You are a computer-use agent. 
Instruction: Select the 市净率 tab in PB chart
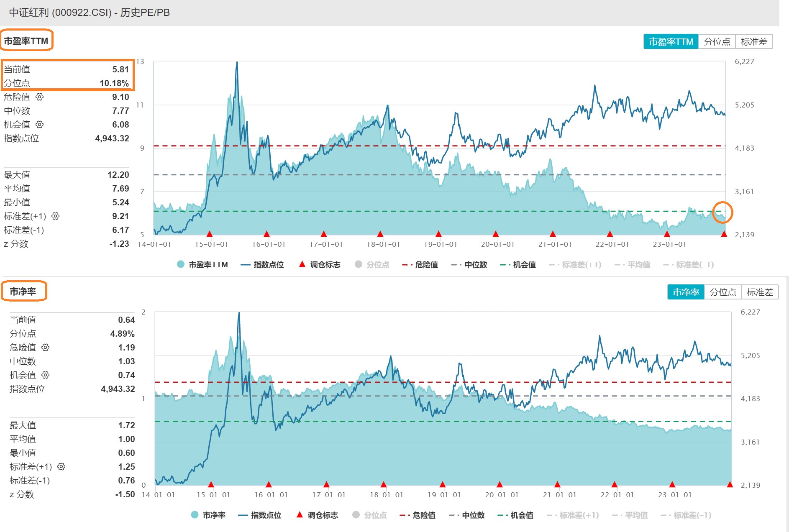pos(686,292)
